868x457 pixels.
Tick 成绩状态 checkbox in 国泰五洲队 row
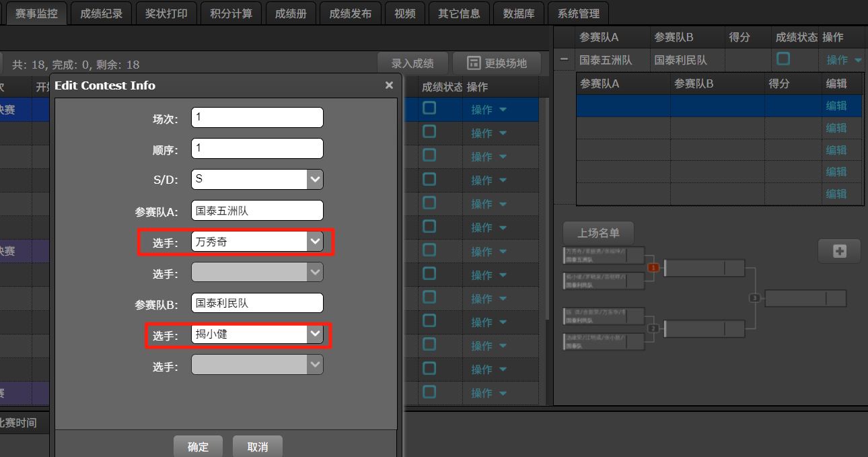(783, 59)
